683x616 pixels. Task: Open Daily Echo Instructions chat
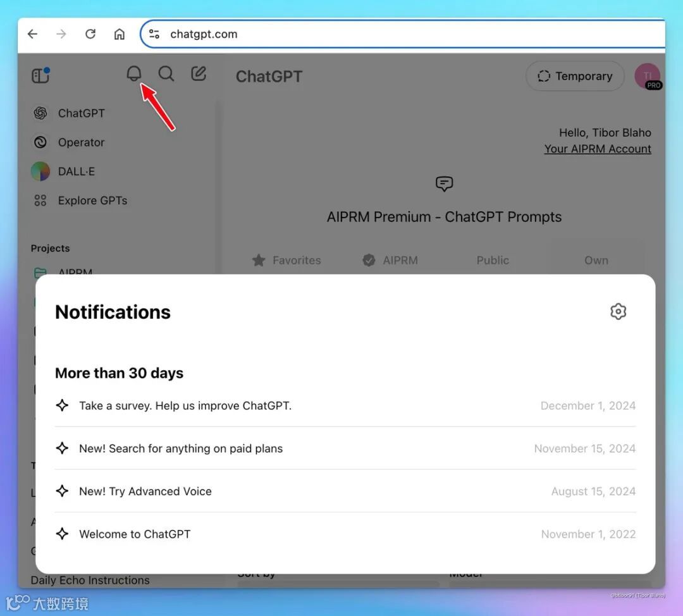90,581
